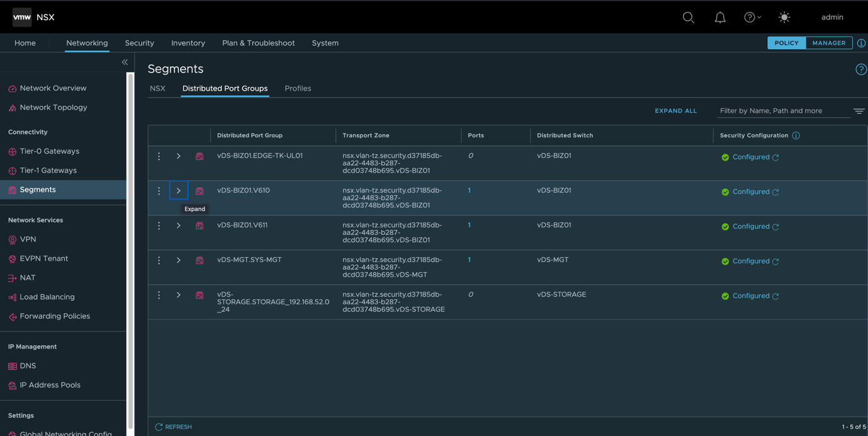Open DNS under IP Management
Screen dimensions: 868x436
(28, 366)
